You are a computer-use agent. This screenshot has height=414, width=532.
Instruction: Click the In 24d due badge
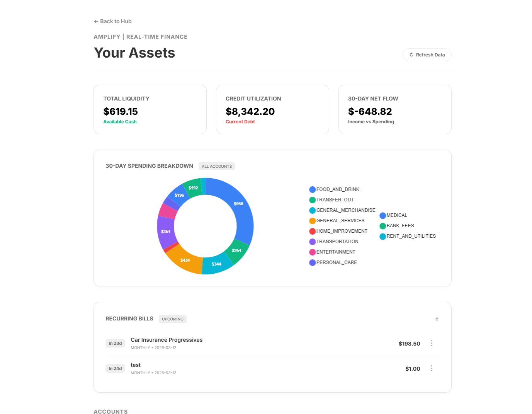pos(115,368)
